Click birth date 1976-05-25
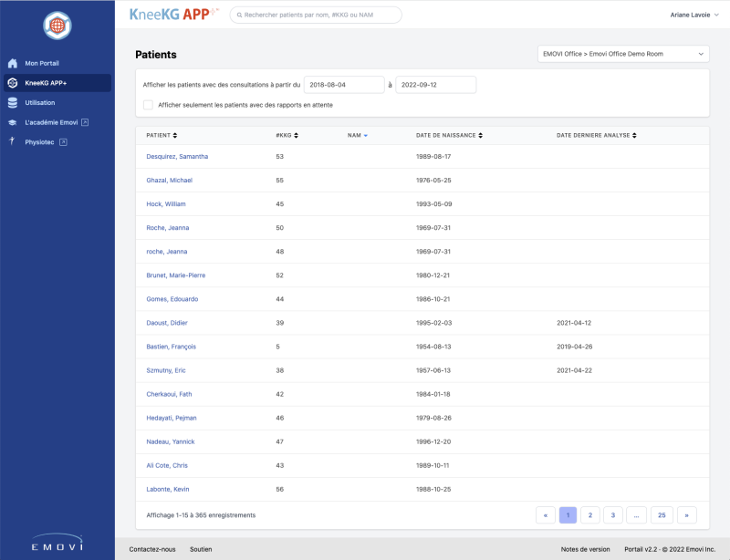Screen dimensions: 730x560 (433, 181)
